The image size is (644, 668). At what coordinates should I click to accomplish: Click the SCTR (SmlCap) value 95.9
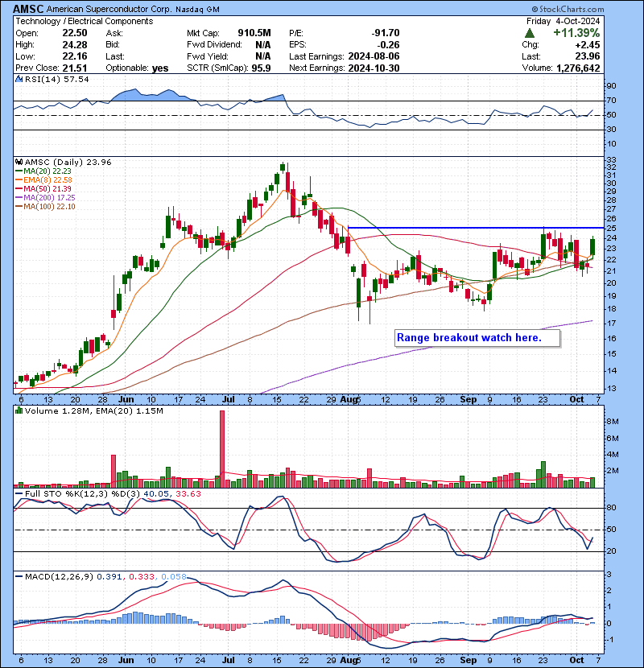click(262, 68)
